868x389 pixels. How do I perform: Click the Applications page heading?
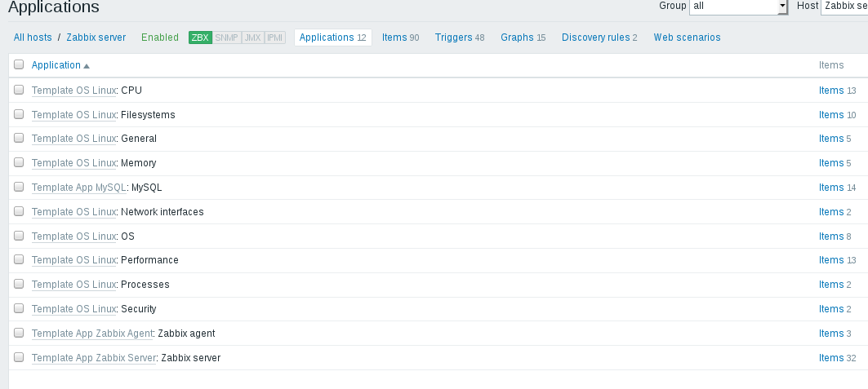point(54,7)
